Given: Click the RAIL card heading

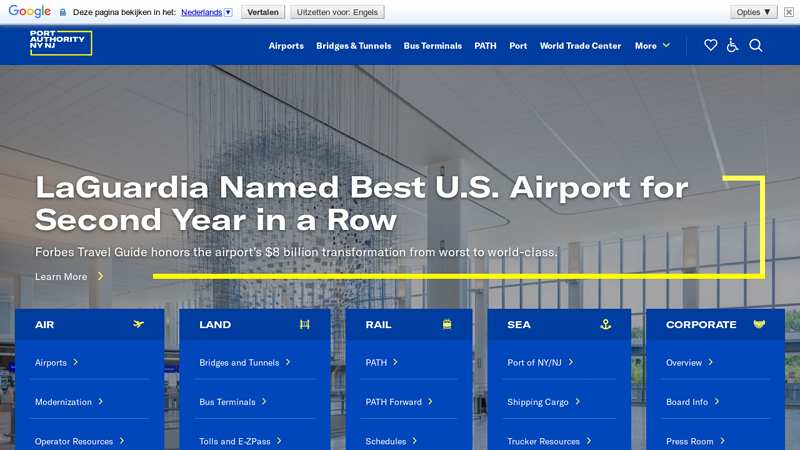Looking at the screenshot, I should coord(378,324).
